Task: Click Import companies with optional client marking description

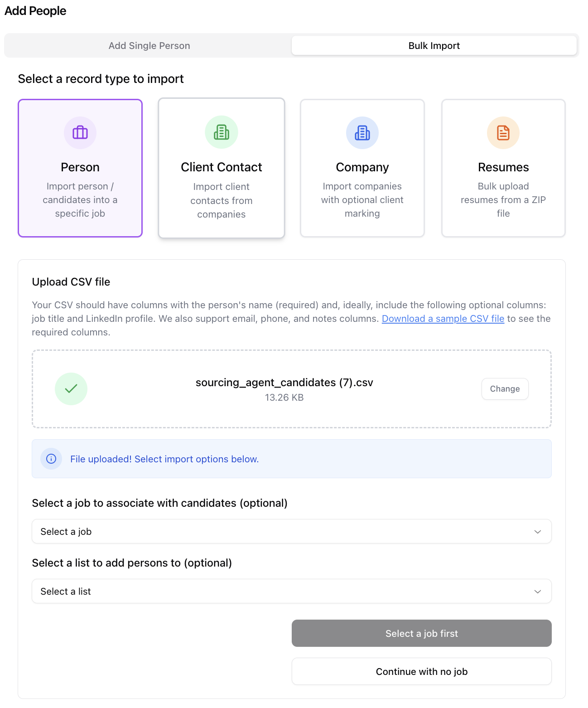Action: click(362, 200)
